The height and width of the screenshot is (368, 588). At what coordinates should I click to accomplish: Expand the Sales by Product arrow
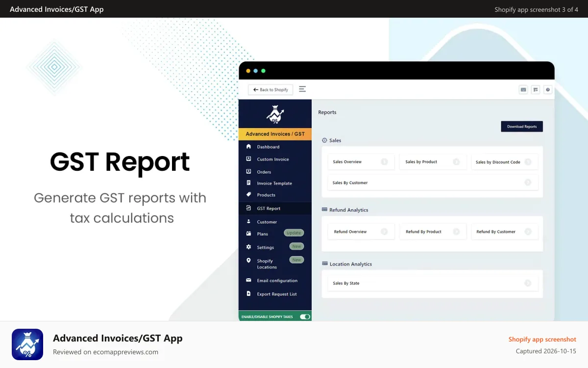coord(456,161)
